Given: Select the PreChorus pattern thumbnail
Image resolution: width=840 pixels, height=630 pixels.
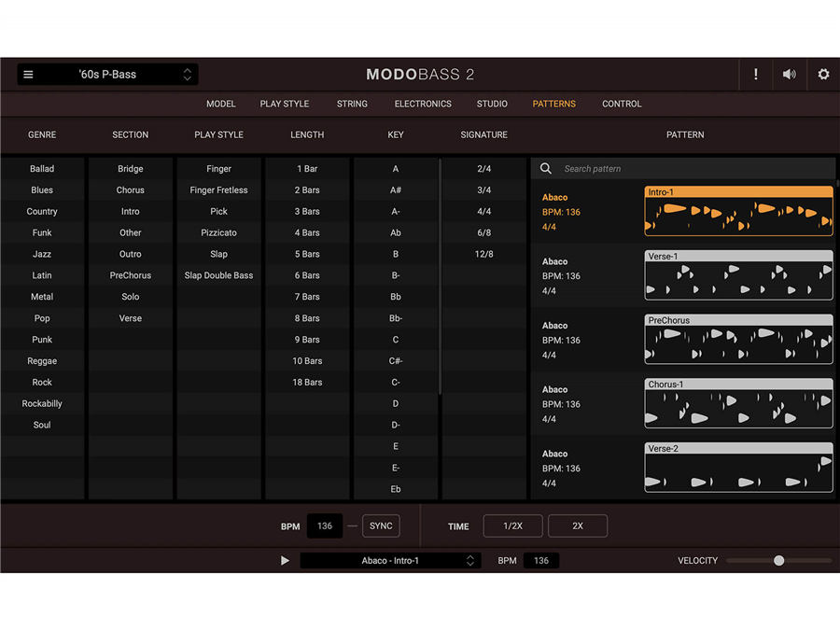Looking at the screenshot, I should click(738, 340).
